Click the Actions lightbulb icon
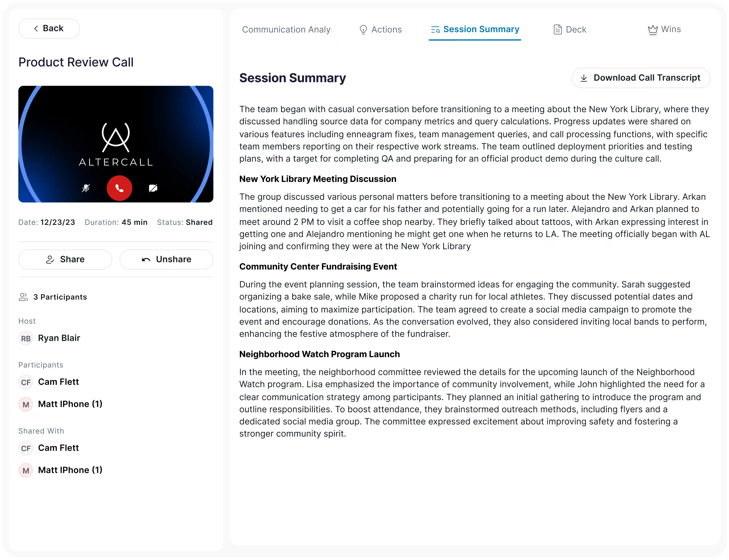Image resolution: width=729 pixels, height=560 pixels. point(363,30)
